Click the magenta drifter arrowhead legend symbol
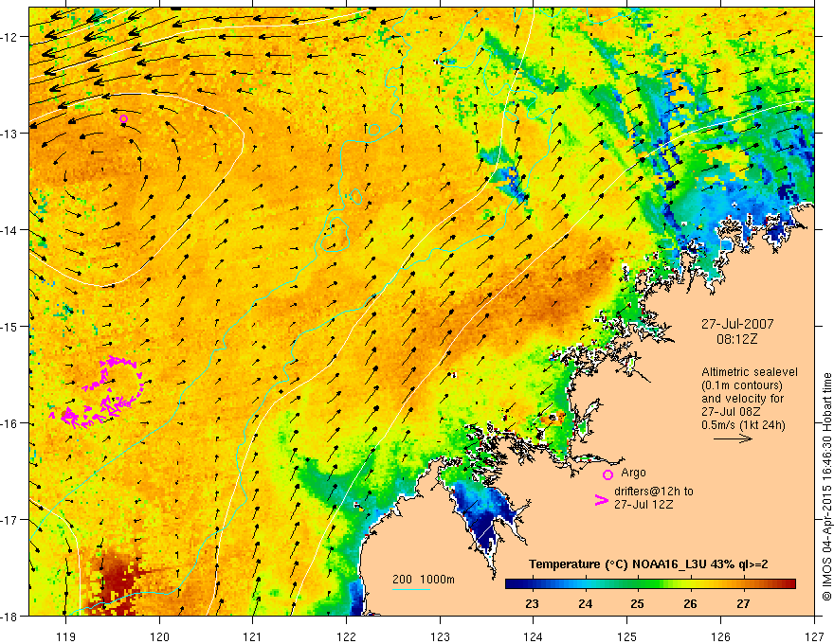 point(601,500)
